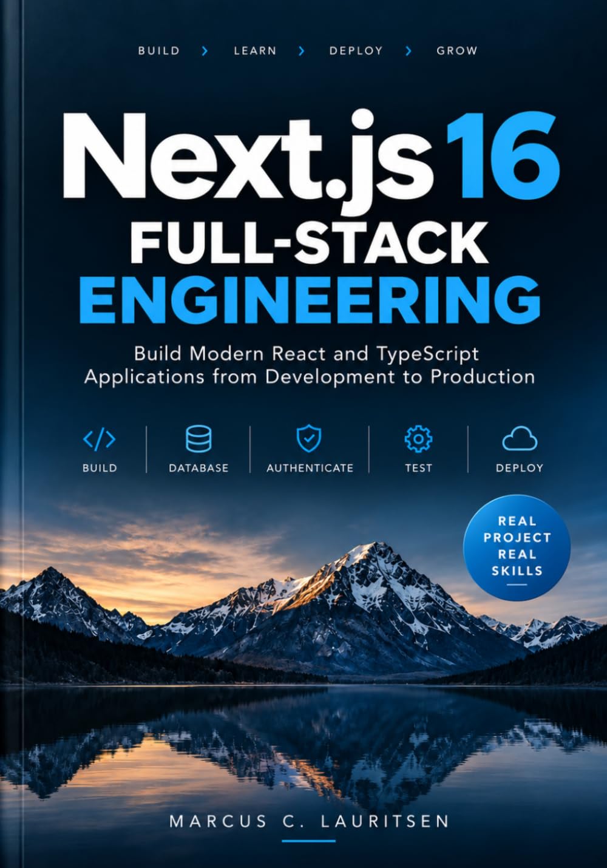Click the AUTHENTICATE label
Viewport: 607px width, 868px height.
point(310,468)
